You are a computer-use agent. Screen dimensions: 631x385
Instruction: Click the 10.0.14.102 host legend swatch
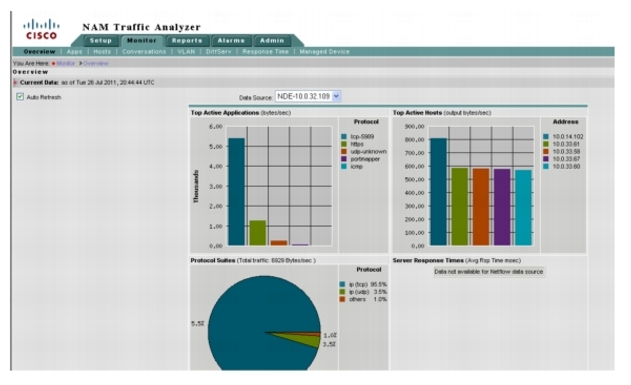(x=546, y=137)
